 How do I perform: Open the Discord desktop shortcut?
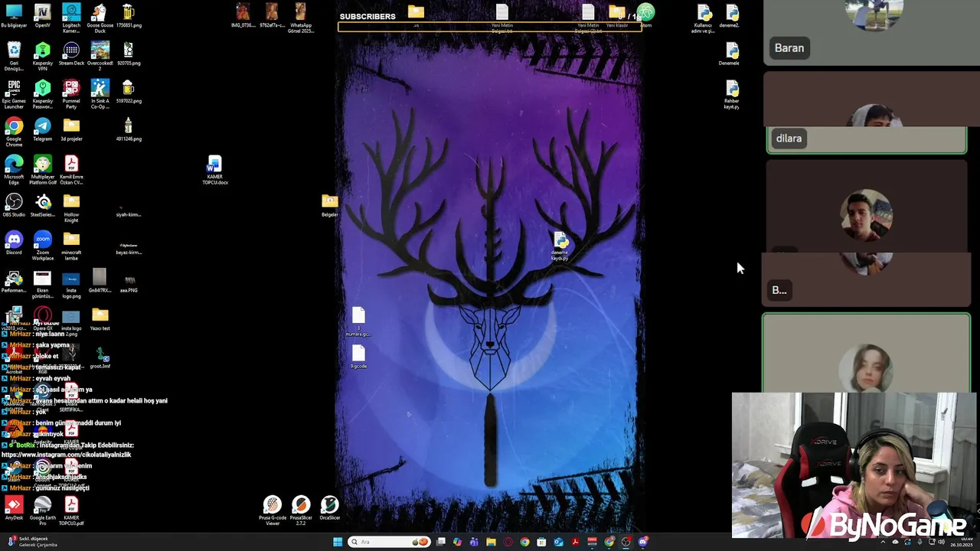click(14, 243)
